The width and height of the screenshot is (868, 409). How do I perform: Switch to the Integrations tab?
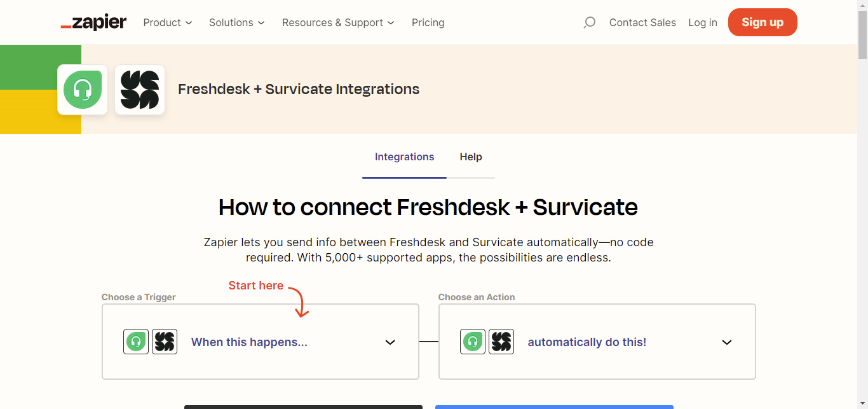pyautogui.click(x=404, y=157)
